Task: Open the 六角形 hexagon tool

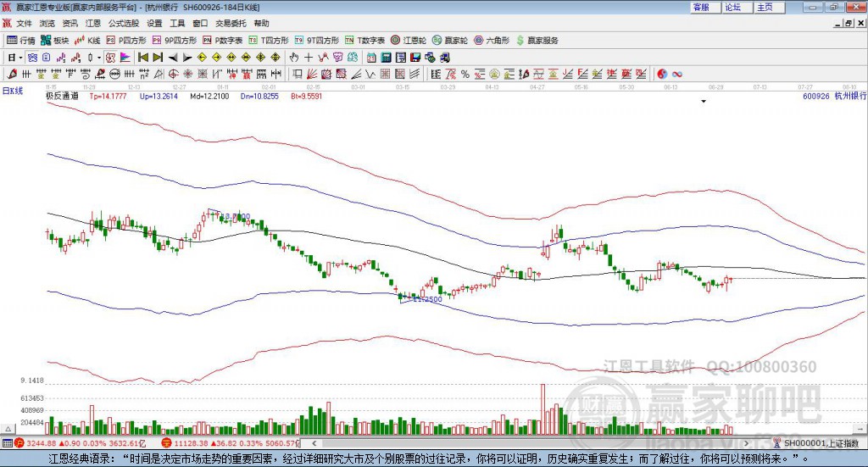Action: [492, 41]
